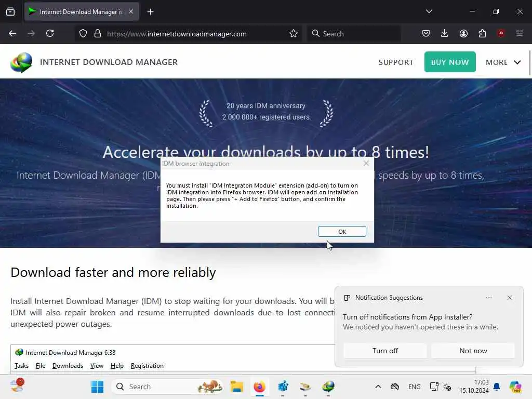Click 'Download faster and more reliably' heading
The height and width of the screenshot is (399, 532).
(113, 272)
